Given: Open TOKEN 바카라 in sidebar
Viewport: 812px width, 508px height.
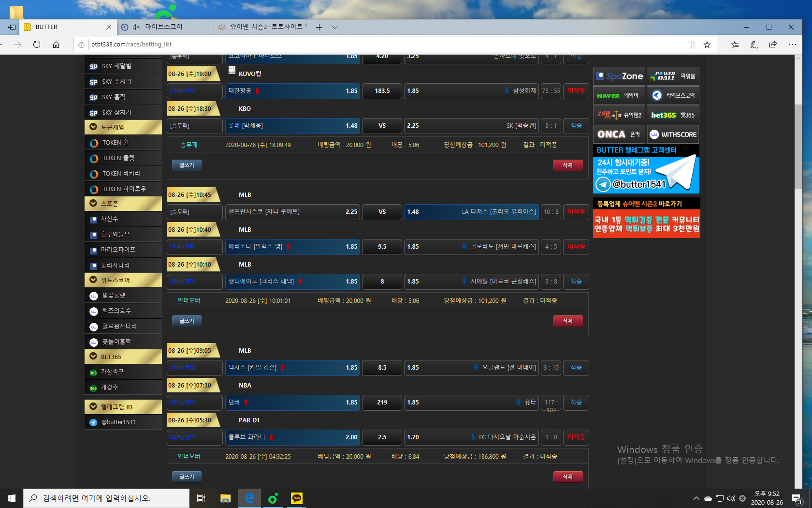Looking at the screenshot, I should click(x=121, y=173).
